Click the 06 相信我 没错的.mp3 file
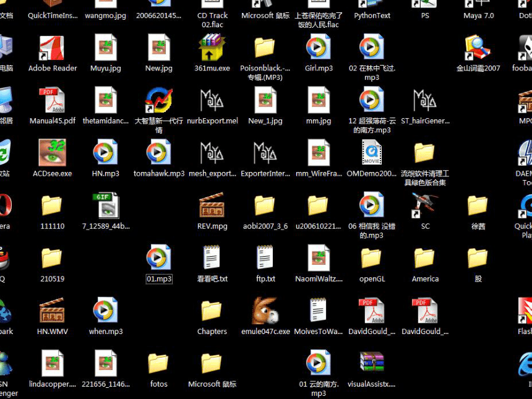This screenshot has width=532, height=399. pyautogui.click(x=372, y=205)
